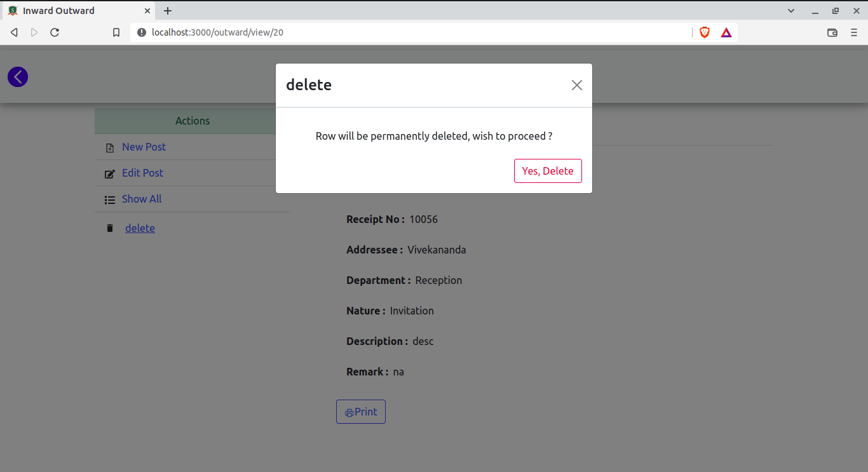Click the Edit Post pencil icon

110,173
